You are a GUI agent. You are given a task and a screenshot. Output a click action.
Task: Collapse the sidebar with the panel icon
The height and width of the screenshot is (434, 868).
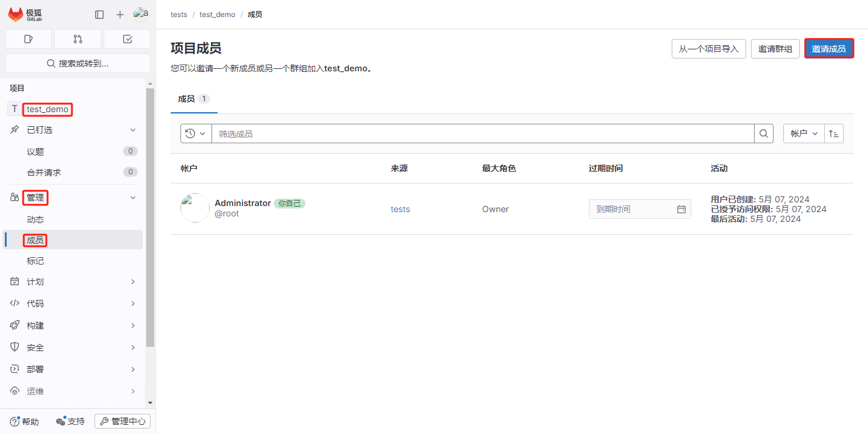click(x=99, y=14)
